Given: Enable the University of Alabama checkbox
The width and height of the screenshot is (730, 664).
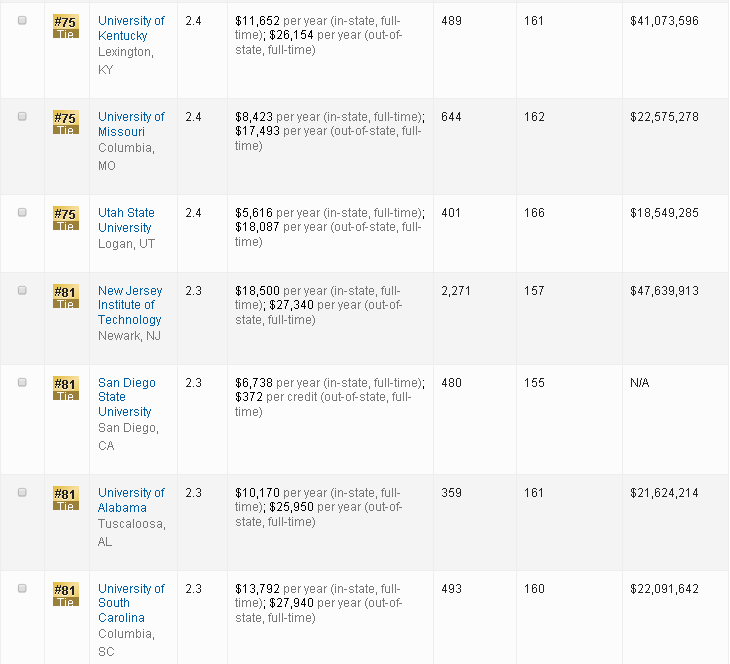Looking at the screenshot, I should (x=22, y=493).
